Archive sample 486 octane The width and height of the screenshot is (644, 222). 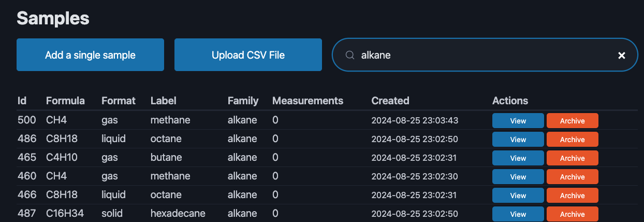[x=572, y=140]
